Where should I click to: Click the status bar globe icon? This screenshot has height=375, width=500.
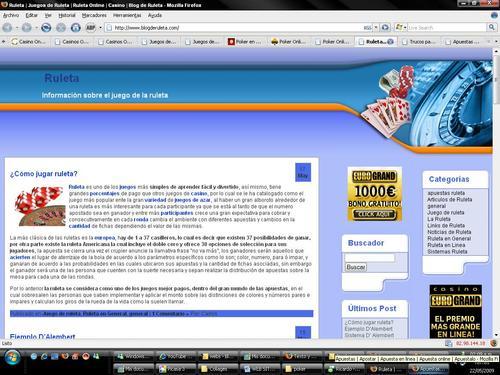(x=494, y=343)
